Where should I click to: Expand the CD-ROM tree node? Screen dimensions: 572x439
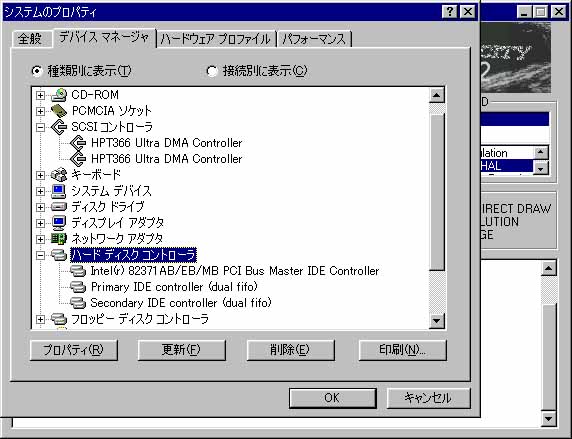40,96
